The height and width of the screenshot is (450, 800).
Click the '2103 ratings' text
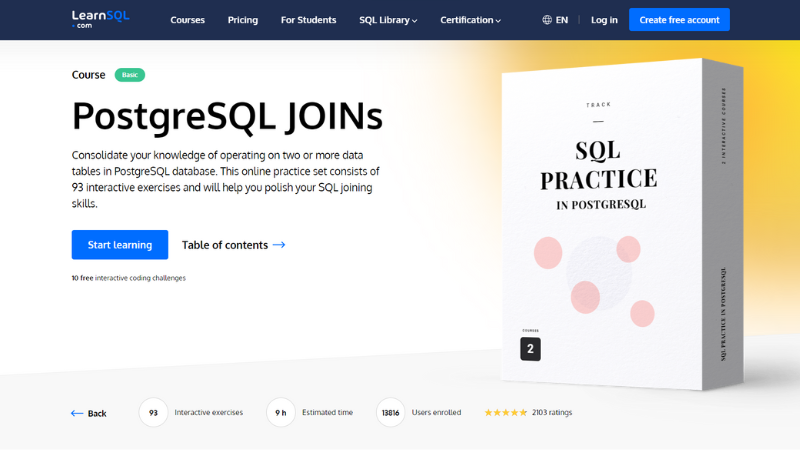coord(552,412)
